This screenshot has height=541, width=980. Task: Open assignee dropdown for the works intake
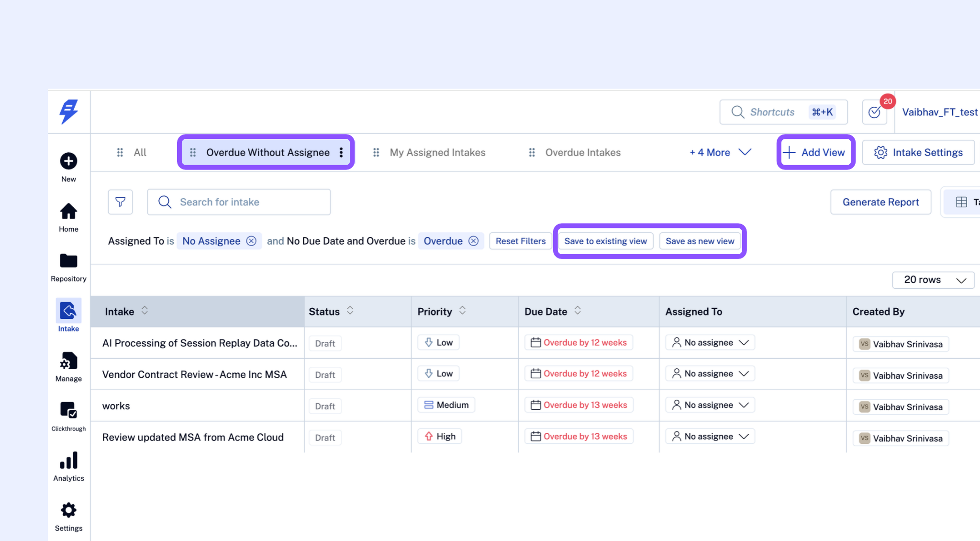pyautogui.click(x=710, y=405)
